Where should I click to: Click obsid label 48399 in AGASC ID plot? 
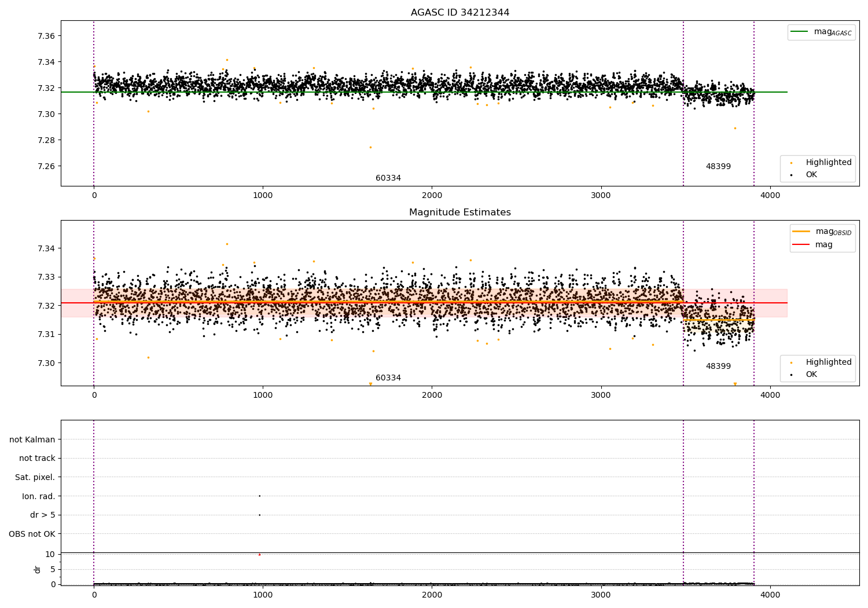click(718, 167)
